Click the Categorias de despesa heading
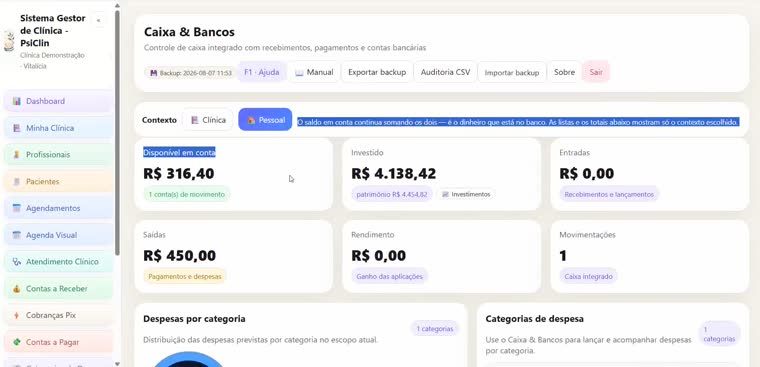Image resolution: width=760 pixels, height=367 pixels. tap(535, 319)
